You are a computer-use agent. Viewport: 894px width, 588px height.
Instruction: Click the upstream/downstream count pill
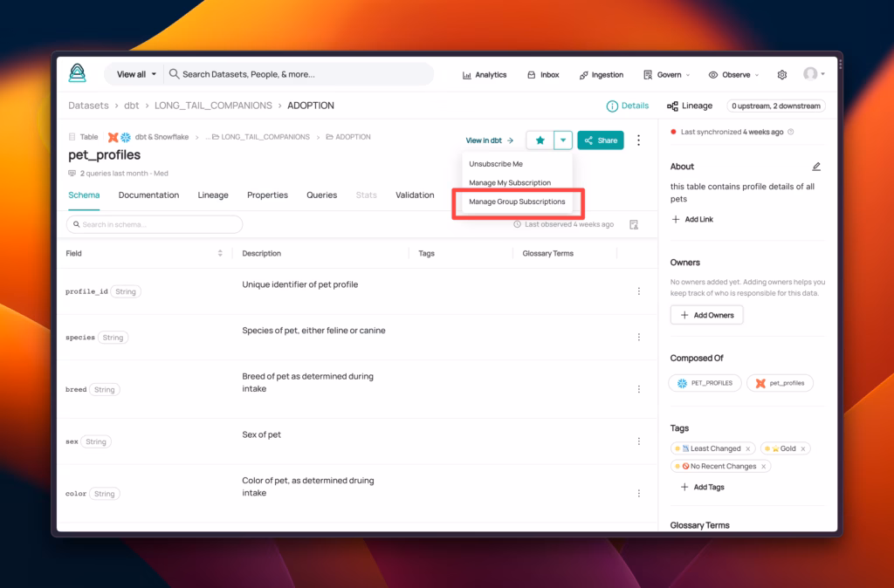776,106
